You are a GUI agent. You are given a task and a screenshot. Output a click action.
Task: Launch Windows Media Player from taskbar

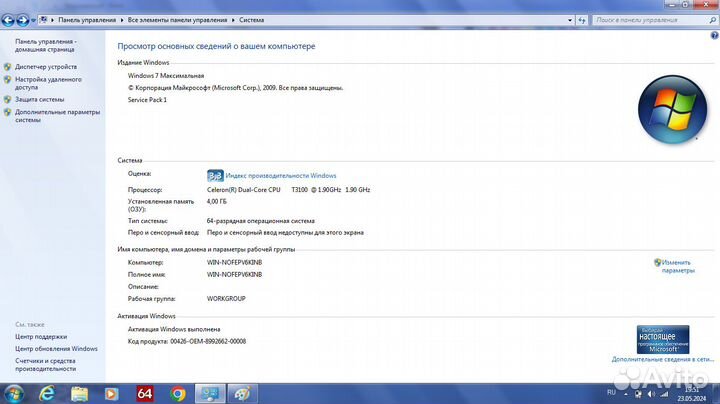(x=112, y=394)
